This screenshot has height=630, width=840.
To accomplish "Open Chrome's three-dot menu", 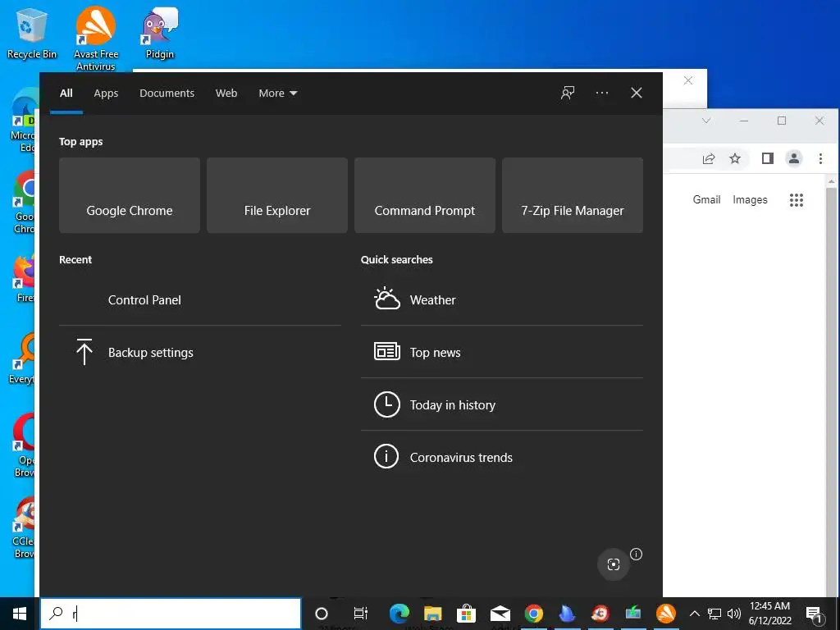I will (x=820, y=158).
